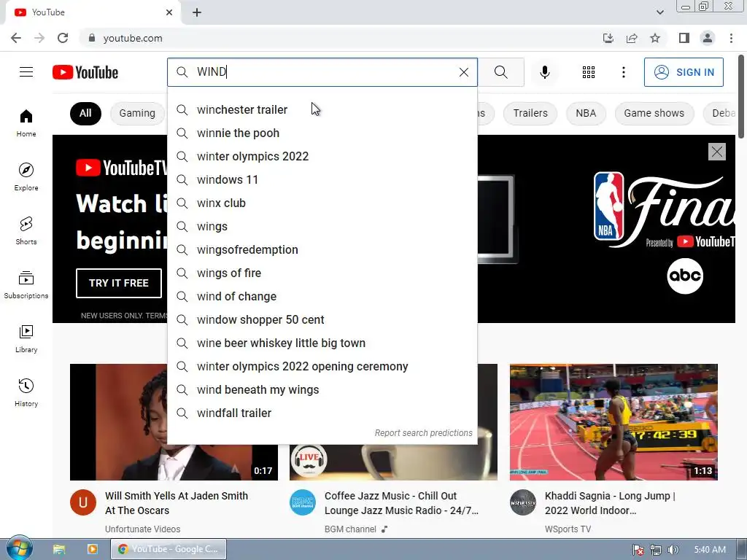Open History in sidebar
The width and height of the screenshot is (747, 560).
click(x=26, y=392)
